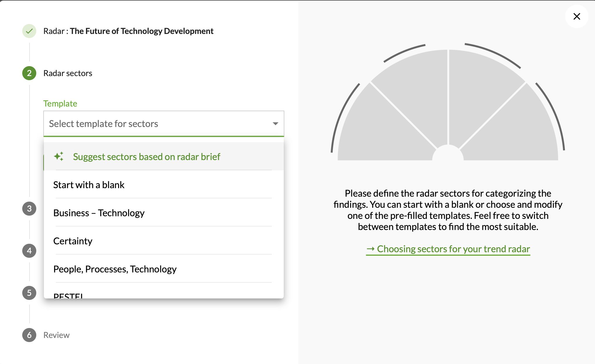Viewport: 595px width, 364px height.
Task: Choose Suggest sectors based on radar brief
Action: click(x=147, y=157)
